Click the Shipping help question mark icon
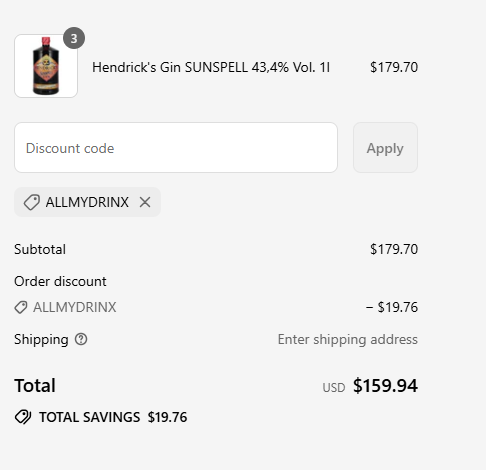The height and width of the screenshot is (470, 486). [81, 339]
